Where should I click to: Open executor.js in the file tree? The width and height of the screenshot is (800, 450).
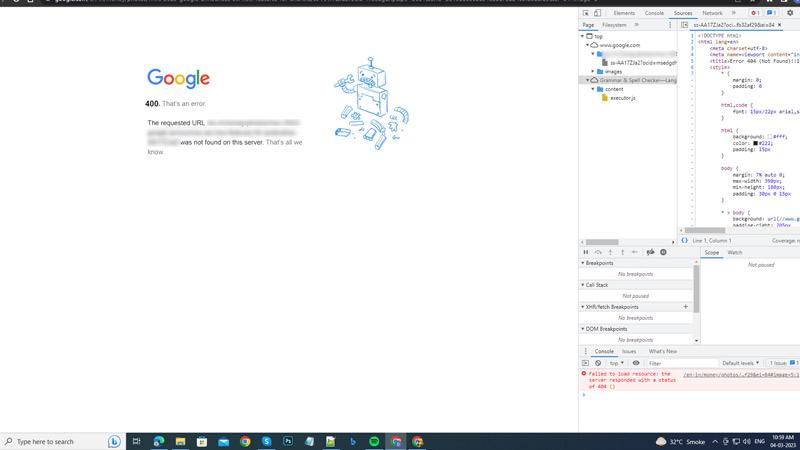click(622, 98)
